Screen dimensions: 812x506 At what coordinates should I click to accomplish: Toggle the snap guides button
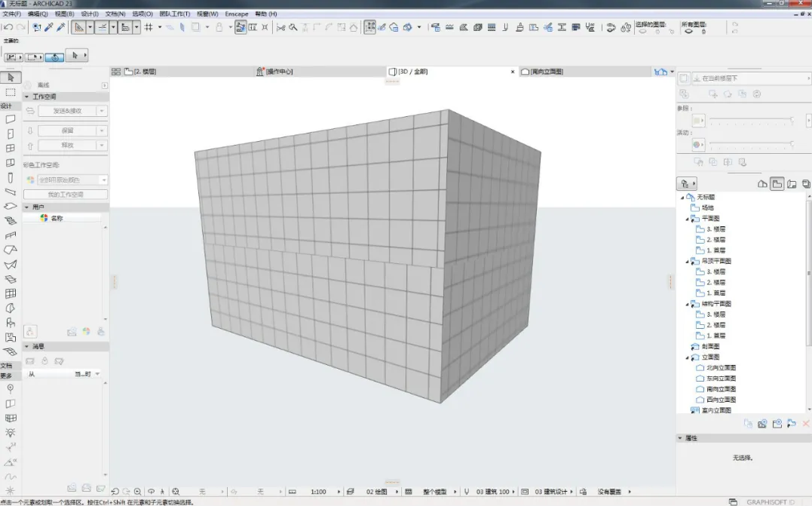click(102, 27)
